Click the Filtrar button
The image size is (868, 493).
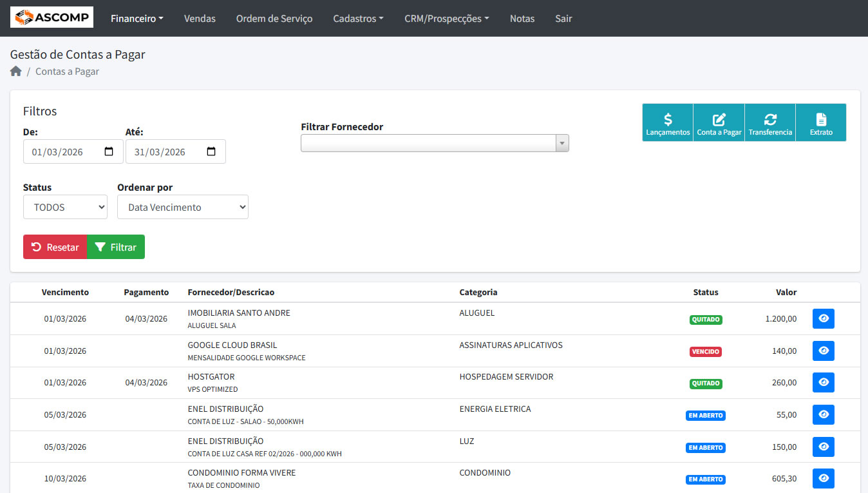[115, 247]
